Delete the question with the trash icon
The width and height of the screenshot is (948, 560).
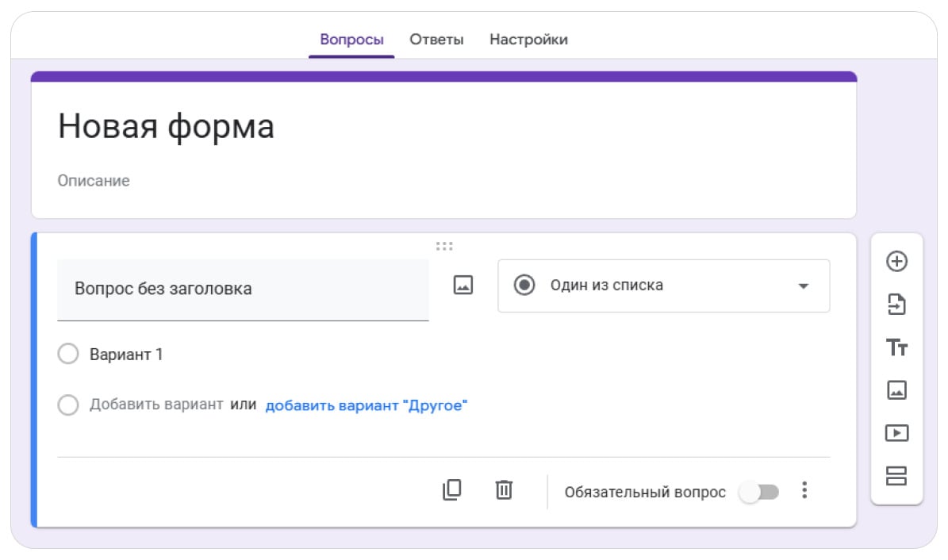click(x=505, y=491)
